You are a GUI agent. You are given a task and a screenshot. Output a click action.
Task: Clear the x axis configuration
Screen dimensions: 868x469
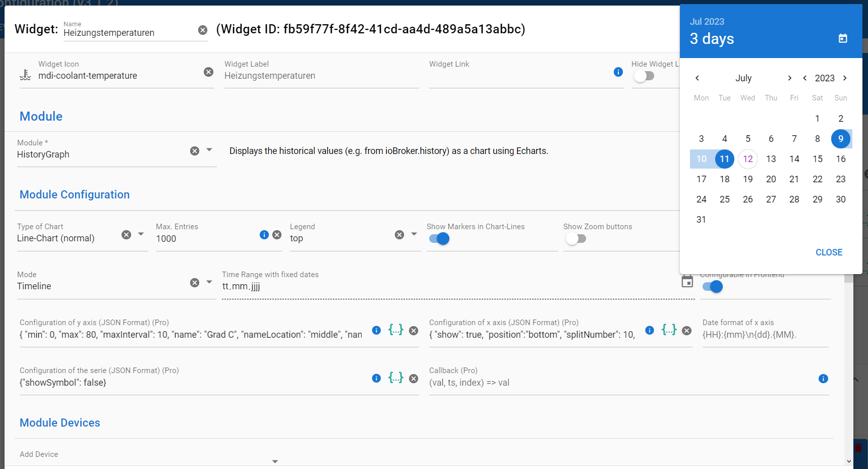tap(687, 331)
